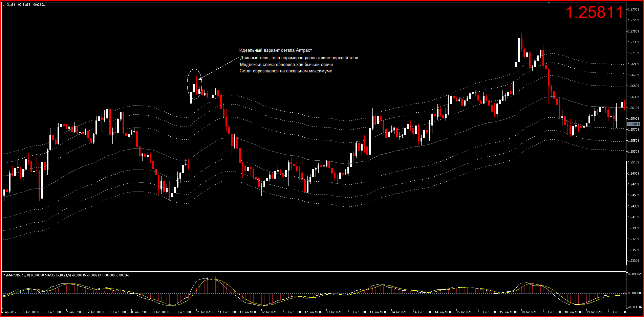Click the 0.00000 zero level on MACD scale

click(634, 293)
